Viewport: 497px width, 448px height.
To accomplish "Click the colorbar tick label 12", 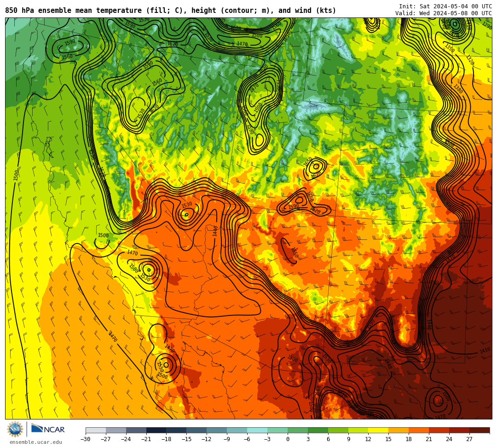I will click(x=368, y=439).
